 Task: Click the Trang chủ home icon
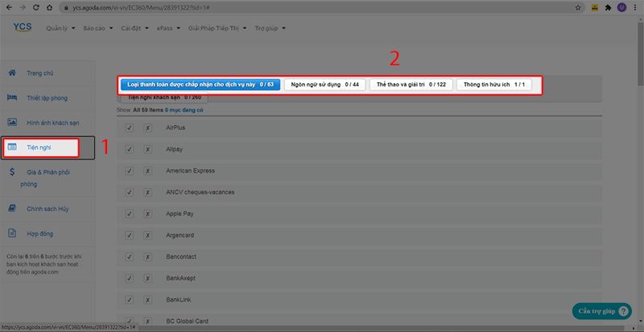(12, 73)
